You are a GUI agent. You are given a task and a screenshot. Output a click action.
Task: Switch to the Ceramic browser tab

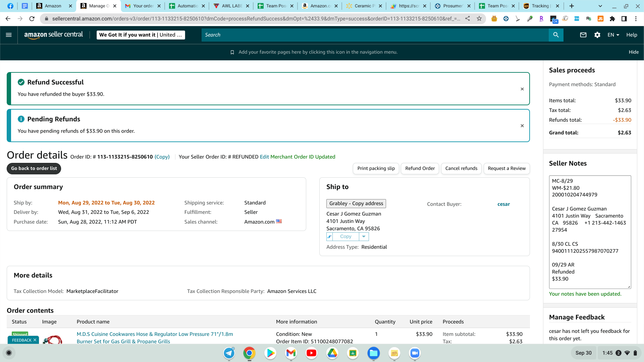pos(364,6)
